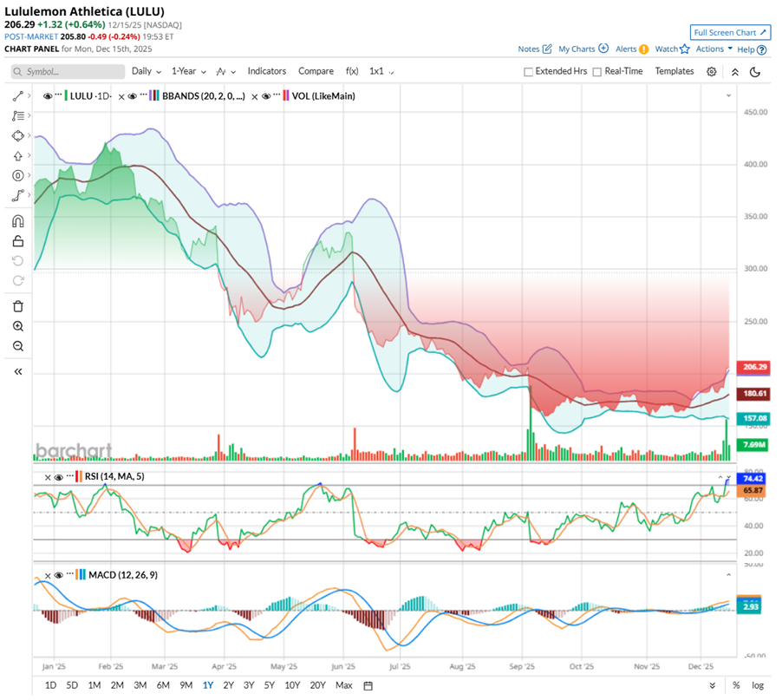
Task: Toggle log scale button
Action: [x=758, y=685]
